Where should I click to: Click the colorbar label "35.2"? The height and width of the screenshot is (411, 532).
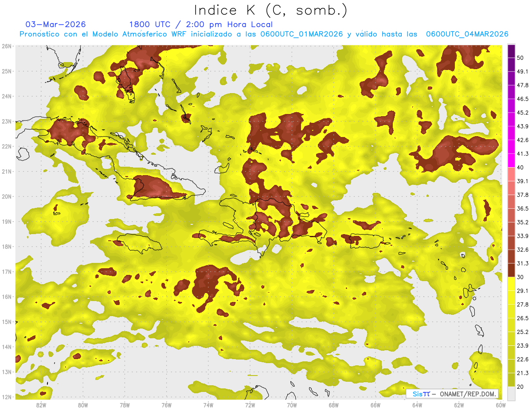coord(523,223)
